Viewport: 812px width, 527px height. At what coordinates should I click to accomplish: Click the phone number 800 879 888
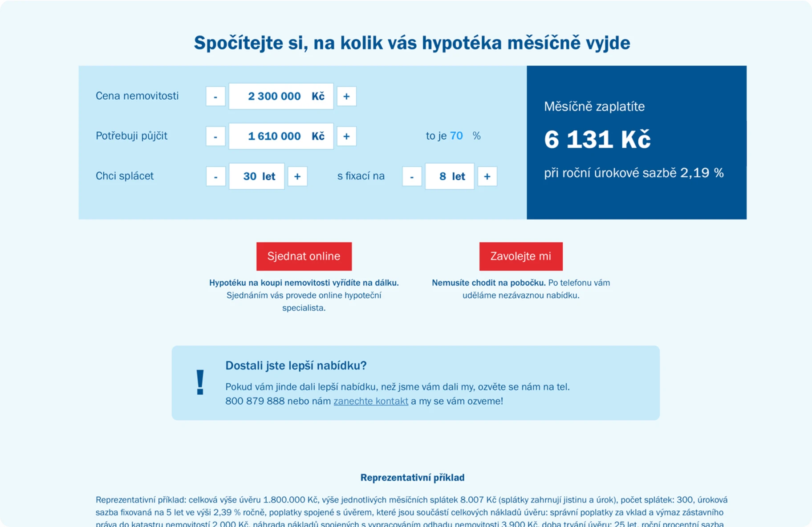[x=254, y=401]
